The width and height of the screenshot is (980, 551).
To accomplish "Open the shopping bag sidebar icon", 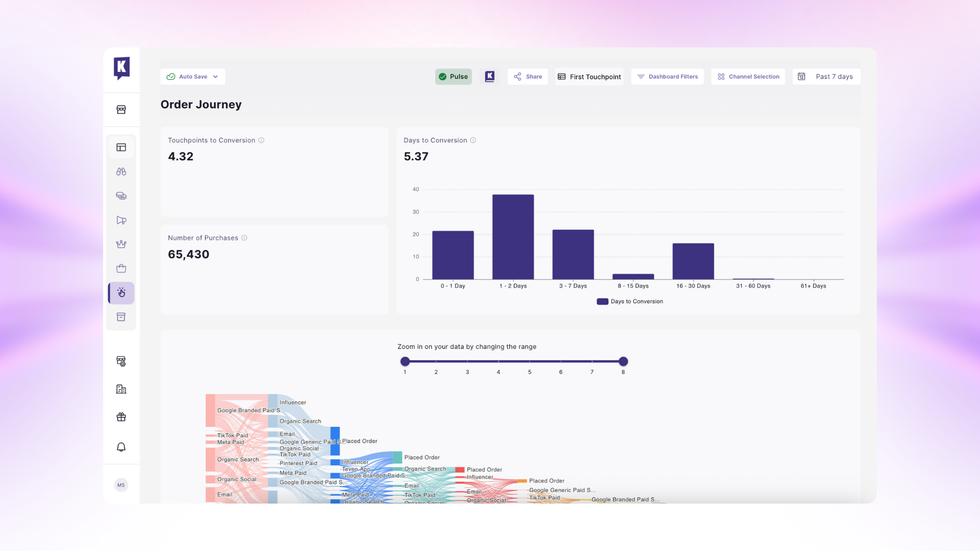I will coord(121,269).
